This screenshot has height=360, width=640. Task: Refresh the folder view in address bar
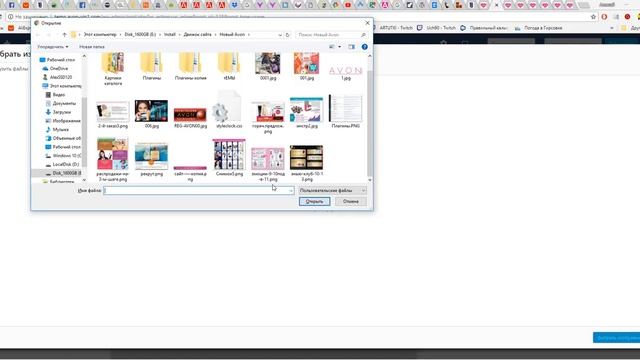click(x=287, y=35)
